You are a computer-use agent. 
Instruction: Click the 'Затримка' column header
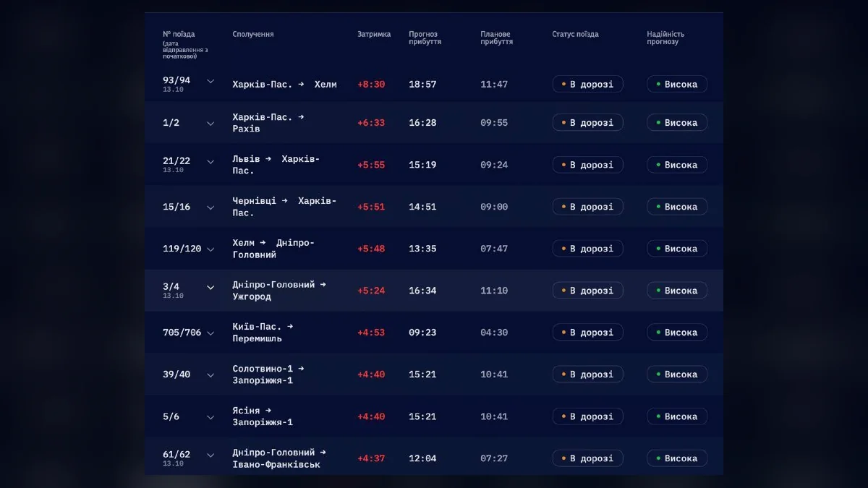coord(374,34)
